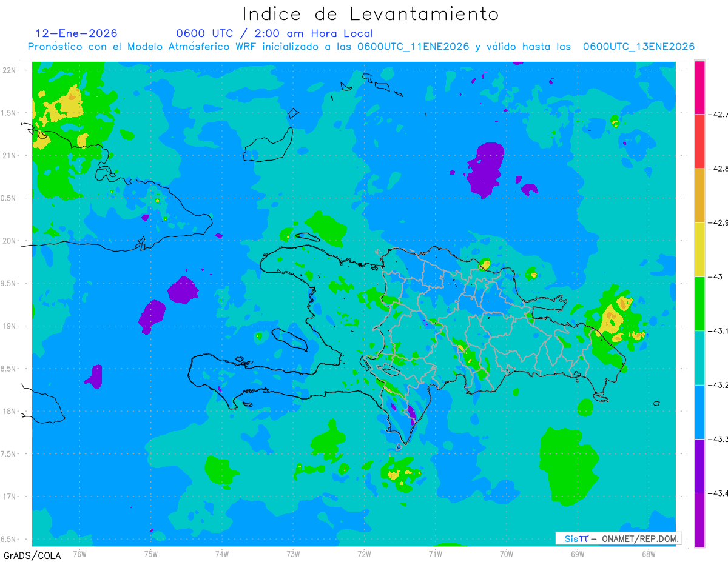Select the date label '12-Ene-2026'
Image resolution: width=728 pixels, height=562 pixels.
(76, 33)
